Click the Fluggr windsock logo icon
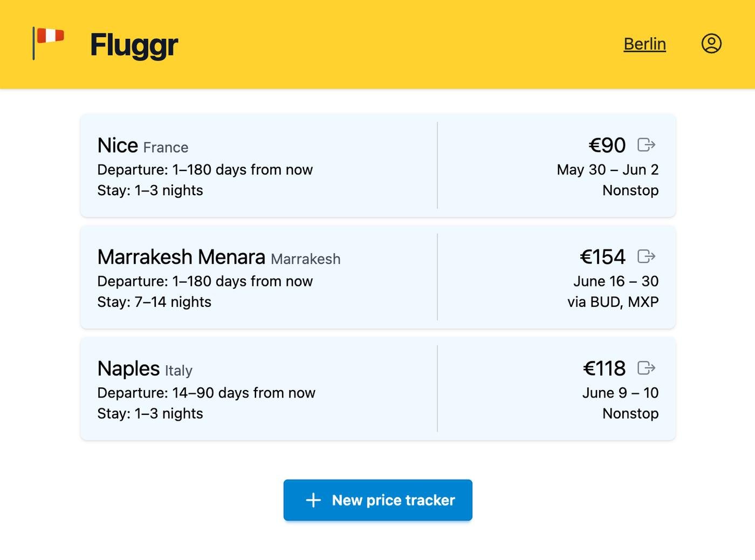The width and height of the screenshot is (755, 560). 49,43
